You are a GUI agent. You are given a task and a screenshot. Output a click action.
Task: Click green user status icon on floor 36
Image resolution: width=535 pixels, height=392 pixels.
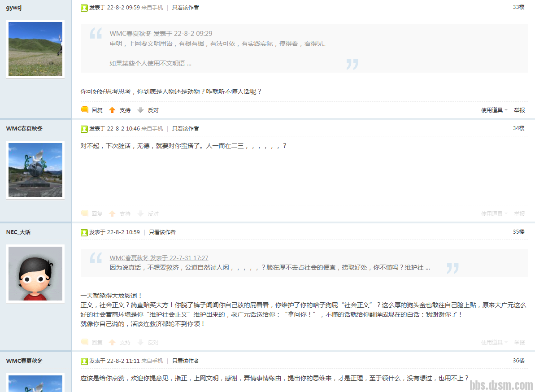tap(84, 361)
